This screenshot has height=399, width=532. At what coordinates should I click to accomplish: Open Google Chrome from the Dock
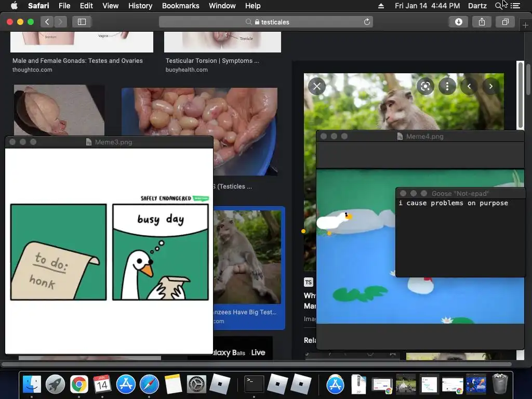[79, 384]
